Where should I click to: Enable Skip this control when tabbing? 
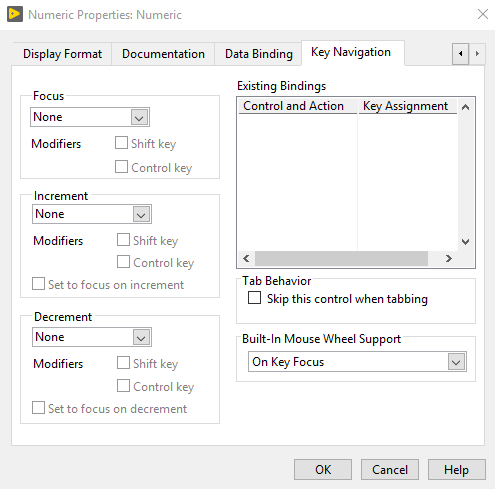[254, 298]
